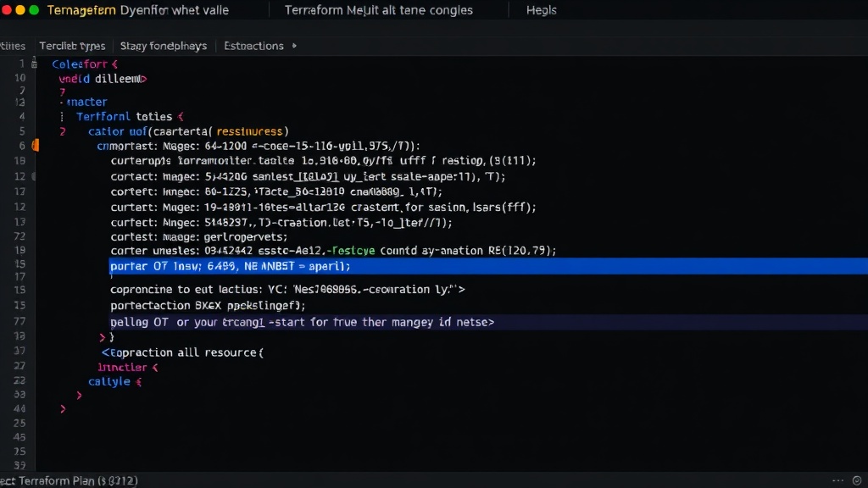This screenshot has height=488, width=868.
Task: Open the ellipsis menu in status bar
Action: pyautogui.click(x=838, y=480)
